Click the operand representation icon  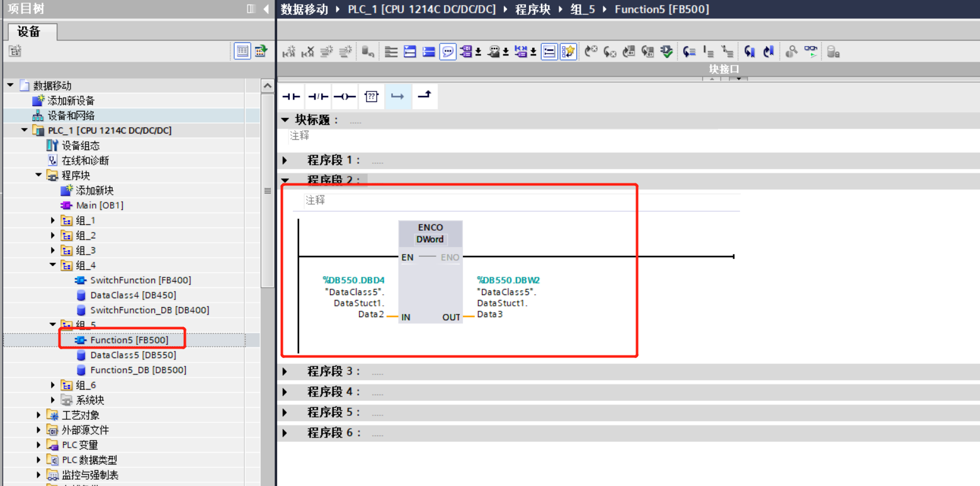[522, 52]
